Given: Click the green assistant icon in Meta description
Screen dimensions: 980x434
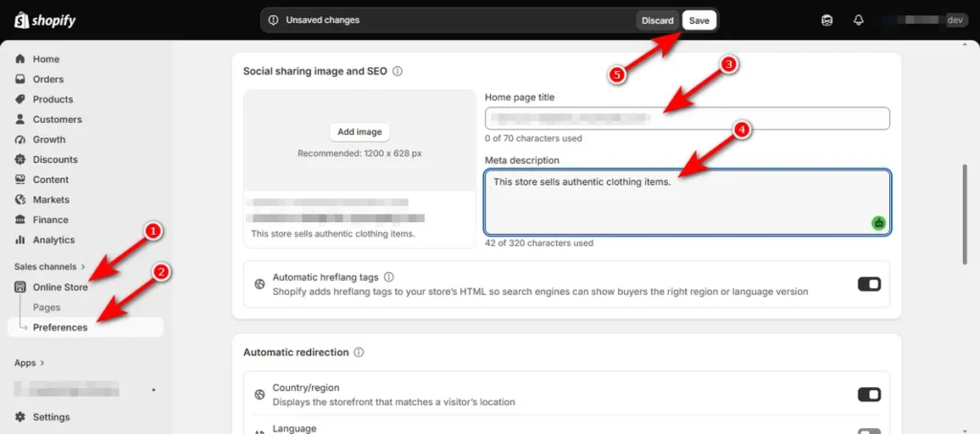Looking at the screenshot, I should pos(880,222).
